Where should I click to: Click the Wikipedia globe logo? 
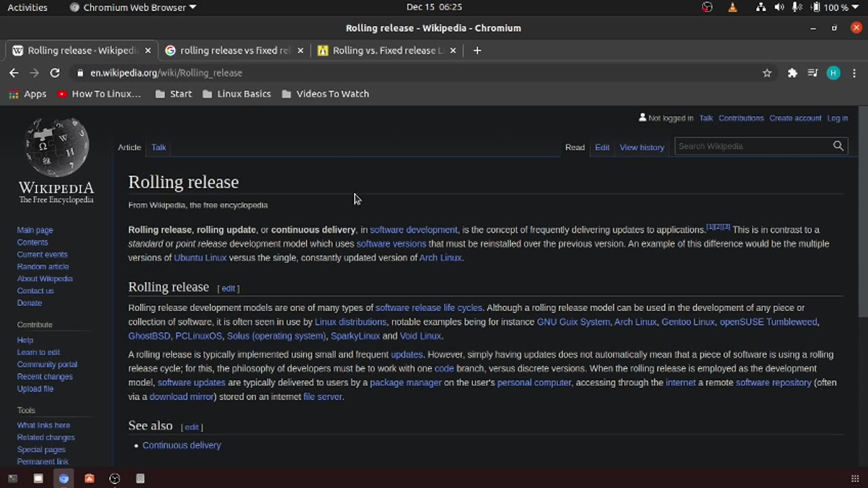coord(56,148)
